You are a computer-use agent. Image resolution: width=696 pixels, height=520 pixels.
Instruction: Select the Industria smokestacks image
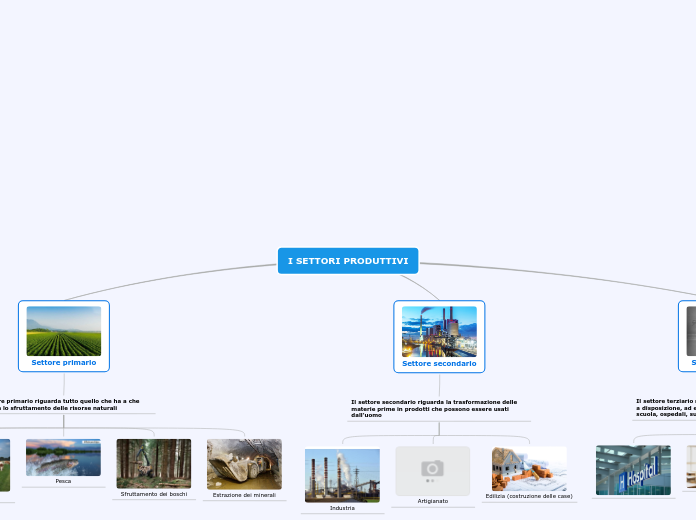[x=342, y=476]
